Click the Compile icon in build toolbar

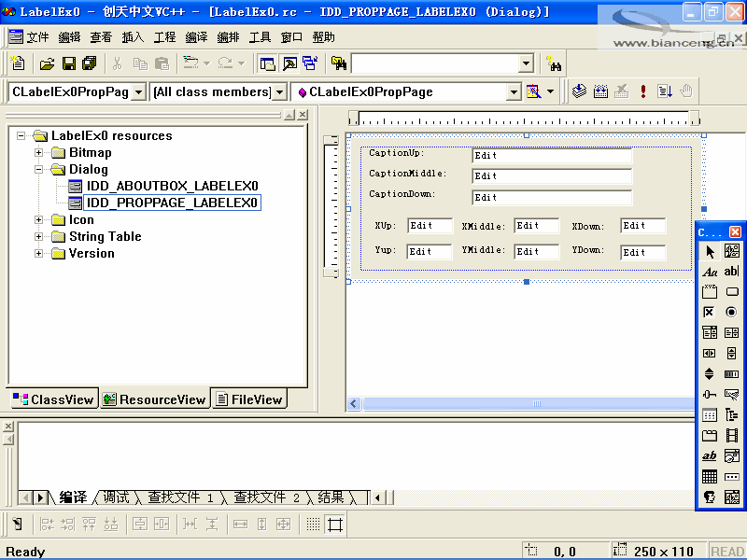coord(579,91)
